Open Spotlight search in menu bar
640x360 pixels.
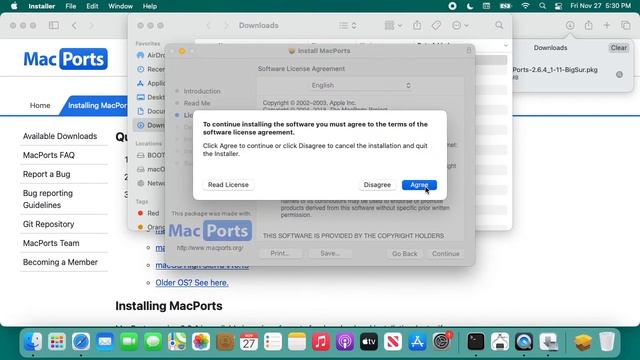tap(542, 6)
